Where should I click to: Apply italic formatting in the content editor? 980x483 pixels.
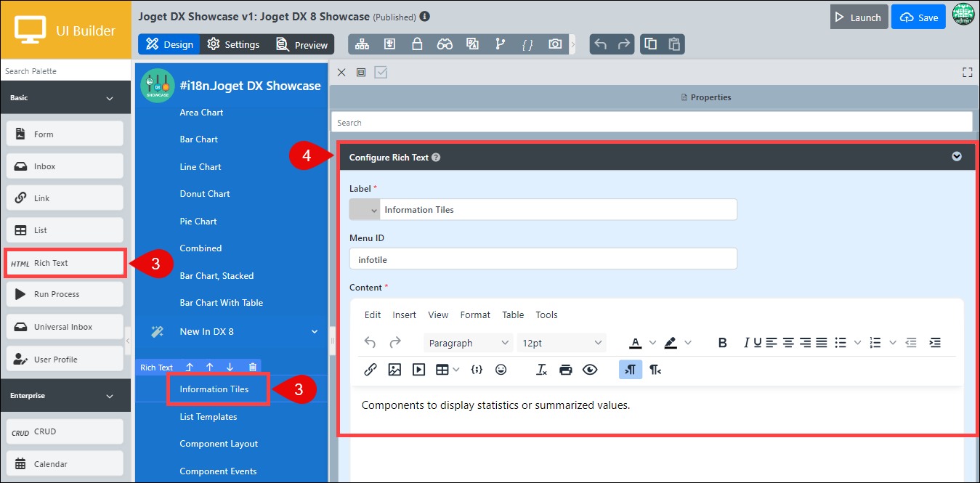coord(746,343)
